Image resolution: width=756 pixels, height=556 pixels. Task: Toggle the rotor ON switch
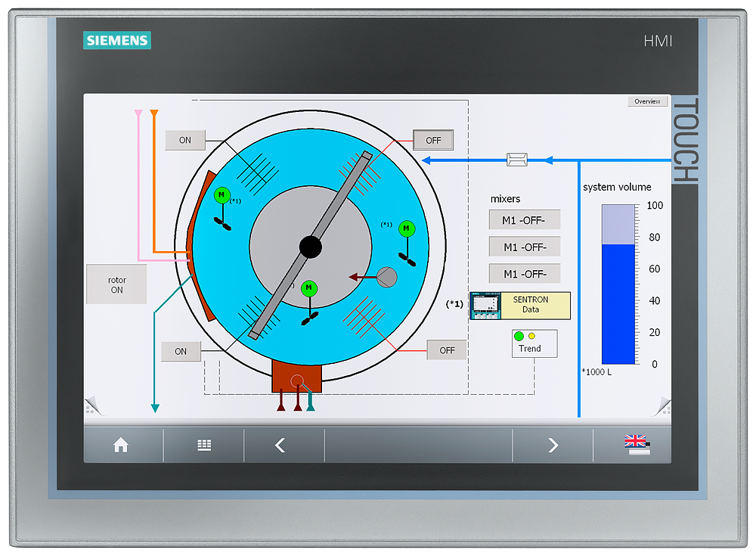116,284
